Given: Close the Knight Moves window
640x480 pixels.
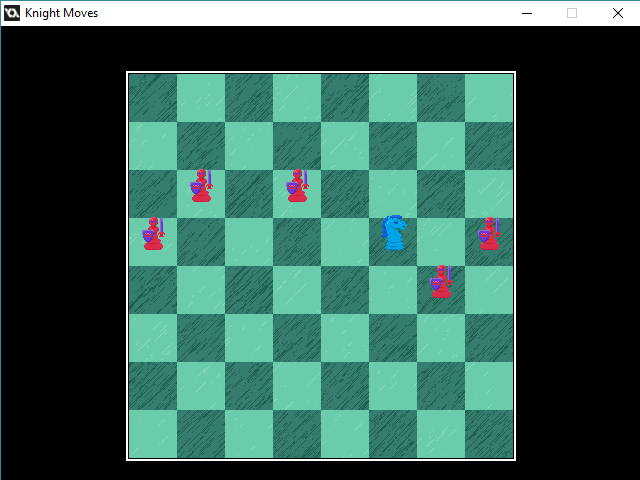Looking at the screenshot, I should (x=618, y=13).
